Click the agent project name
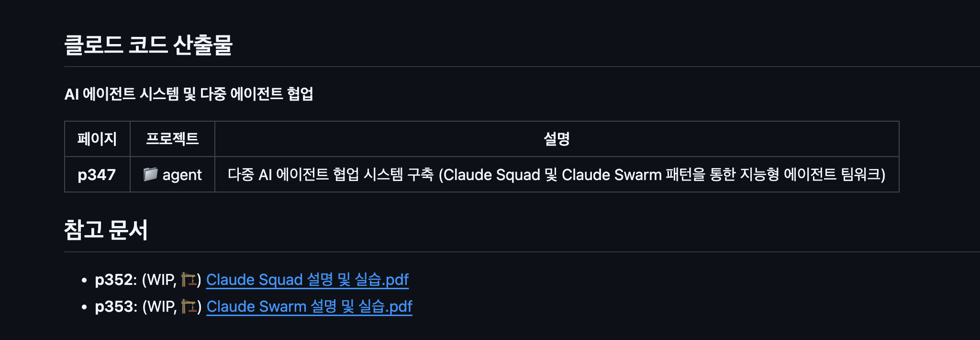 pyautogui.click(x=182, y=175)
